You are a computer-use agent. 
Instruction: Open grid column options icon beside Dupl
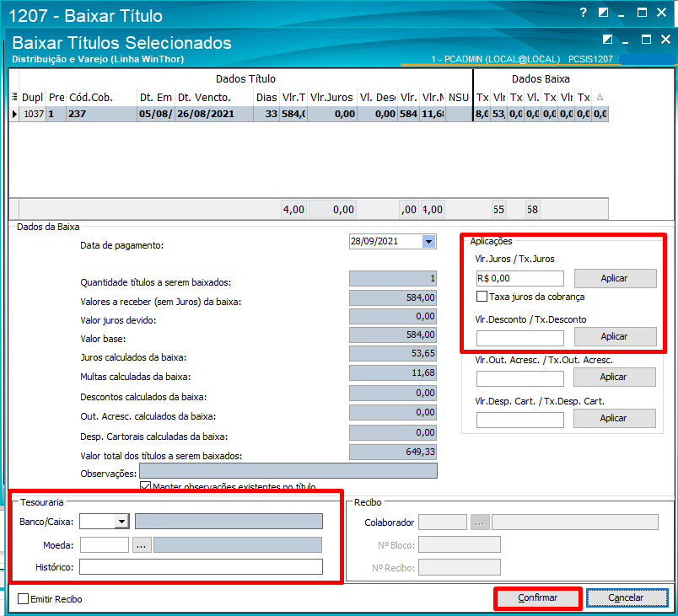(x=14, y=97)
